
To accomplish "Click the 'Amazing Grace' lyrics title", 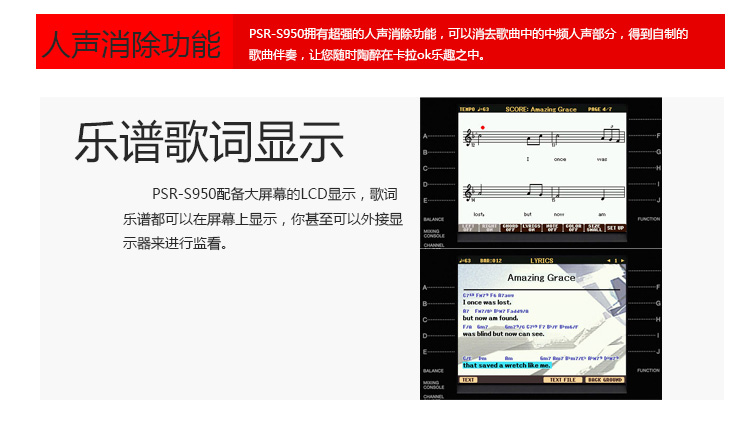I will (541, 278).
